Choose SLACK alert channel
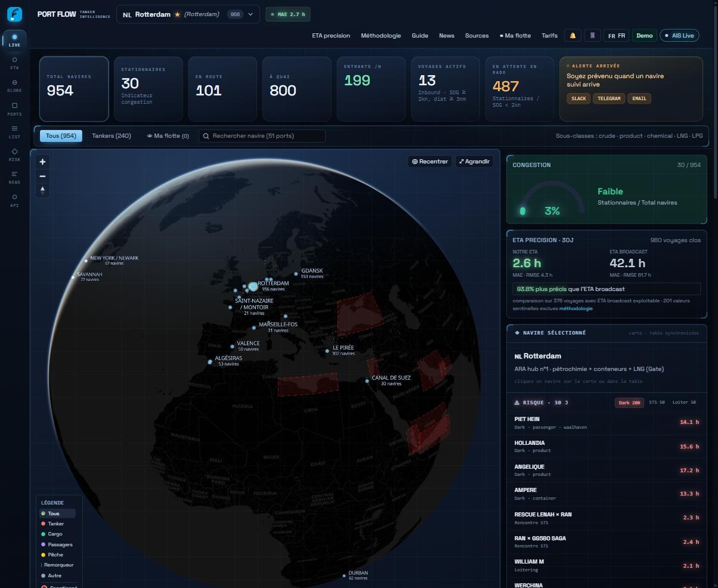This screenshot has width=718, height=588. click(578, 98)
